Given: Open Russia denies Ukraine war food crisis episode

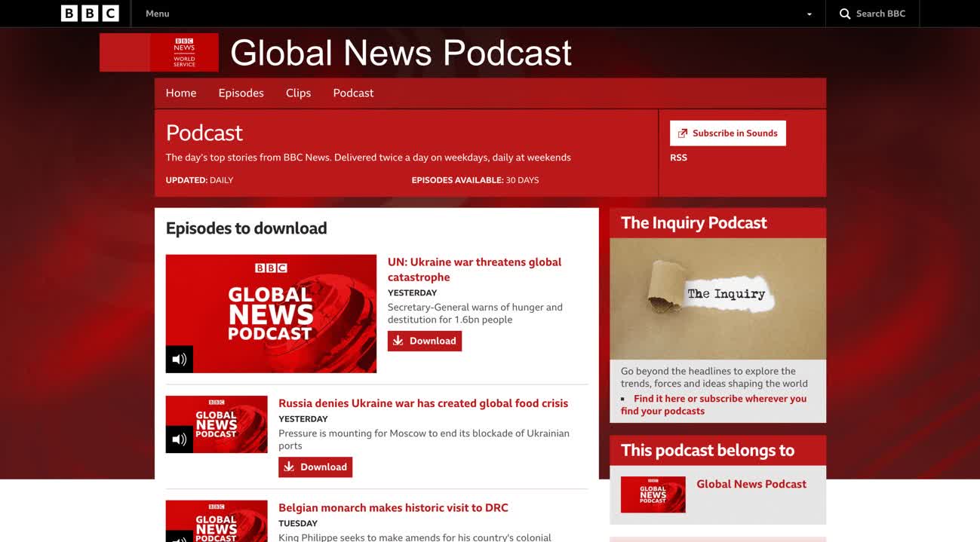Looking at the screenshot, I should coord(423,403).
